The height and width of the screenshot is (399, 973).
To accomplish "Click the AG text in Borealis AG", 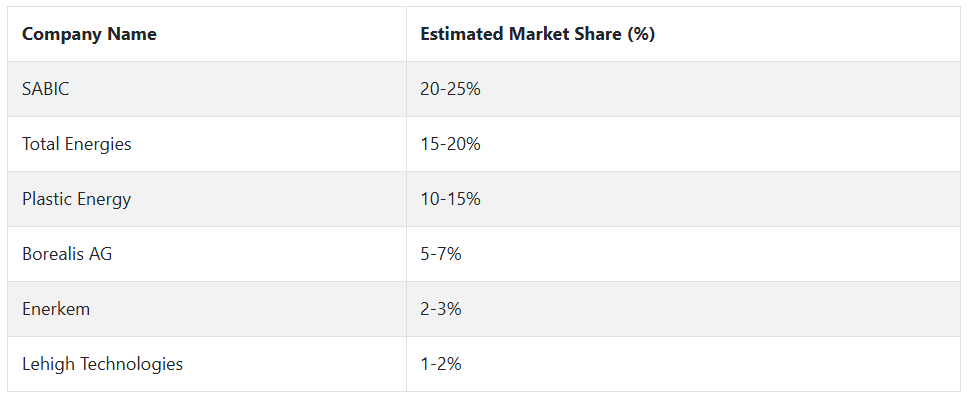I will 101,254.
